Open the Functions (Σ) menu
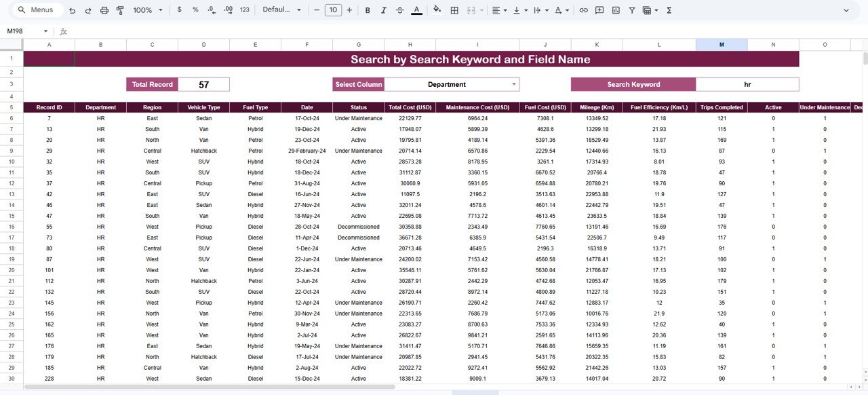Screen dimensions: 868x395 [x=669, y=10]
